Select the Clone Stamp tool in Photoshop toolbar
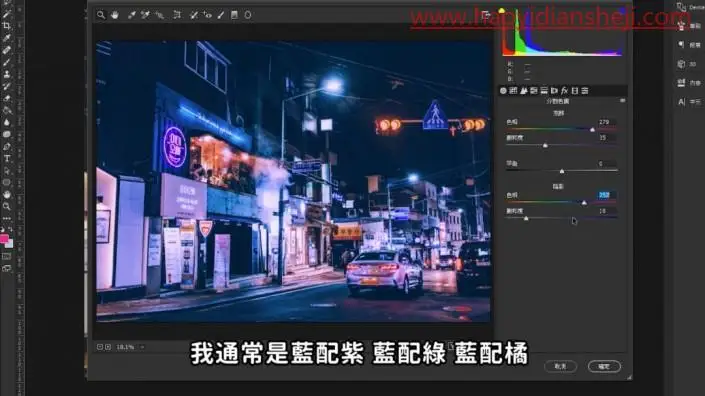This screenshot has height=396, width=705. pos(7,74)
